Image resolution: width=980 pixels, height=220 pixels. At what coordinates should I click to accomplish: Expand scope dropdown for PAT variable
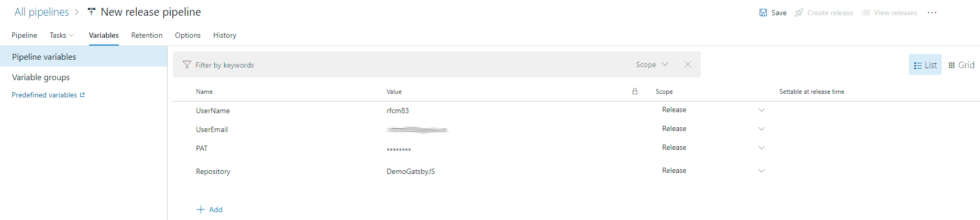click(762, 148)
